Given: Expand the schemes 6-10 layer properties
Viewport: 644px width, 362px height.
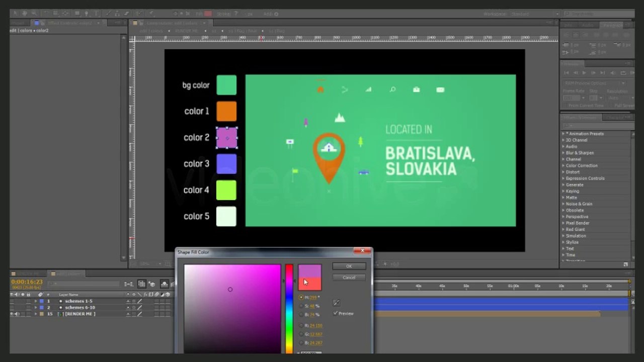Looking at the screenshot, I should click(x=36, y=307).
